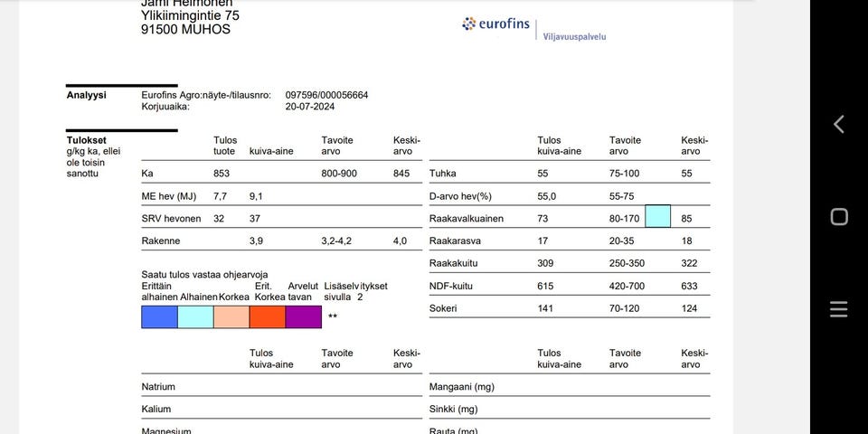
Task: Click the 'Raakakuitu' row label
Action: [453, 263]
